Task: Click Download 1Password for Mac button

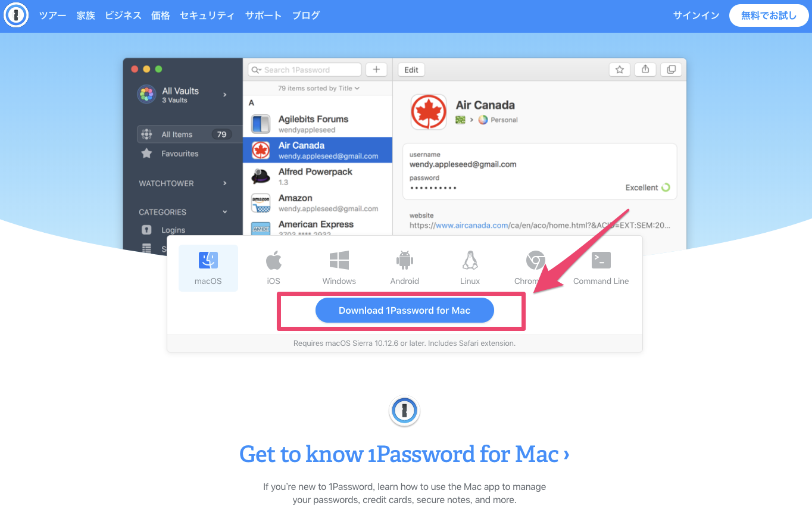Action: [x=404, y=311]
